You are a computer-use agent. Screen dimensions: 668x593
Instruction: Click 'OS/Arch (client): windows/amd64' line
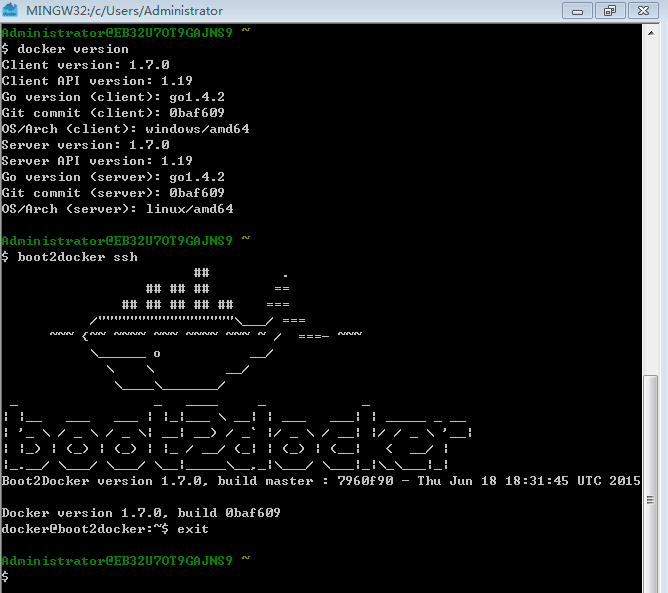point(125,129)
